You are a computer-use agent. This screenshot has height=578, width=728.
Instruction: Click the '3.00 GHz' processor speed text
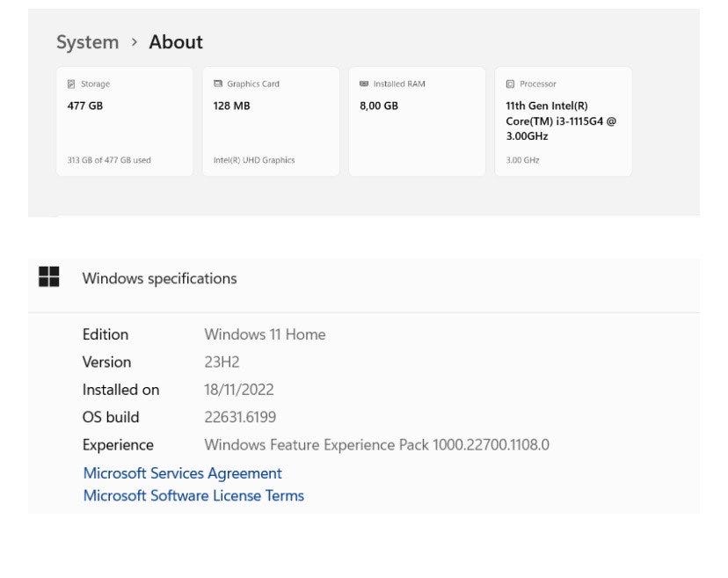523,160
